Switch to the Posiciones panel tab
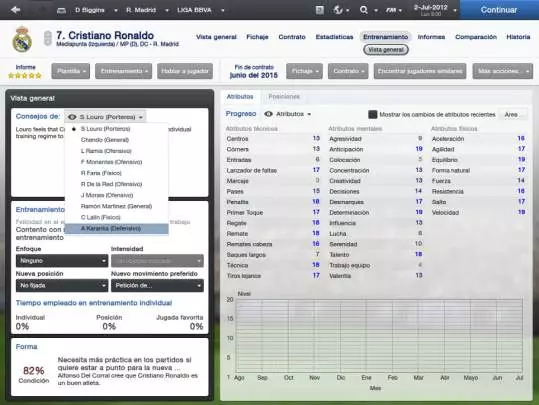539x405 pixels. pyautogui.click(x=284, y=97)
